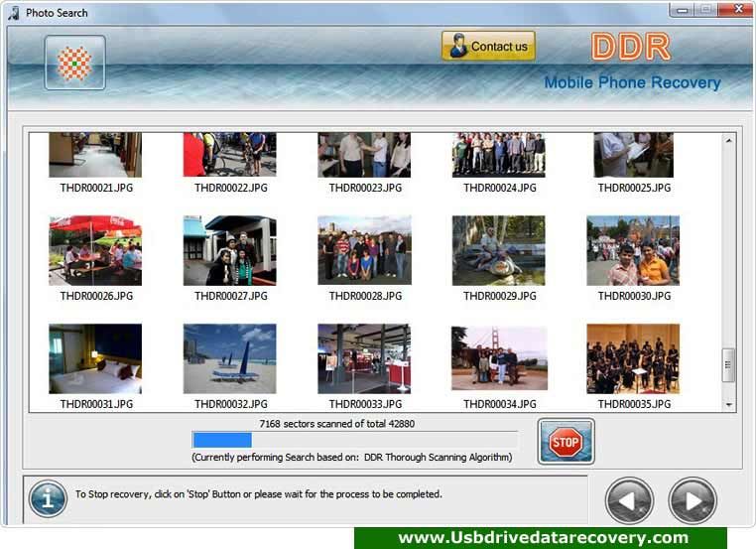Click the blue info icon
The image size is (756, 549).
(48, 498)
